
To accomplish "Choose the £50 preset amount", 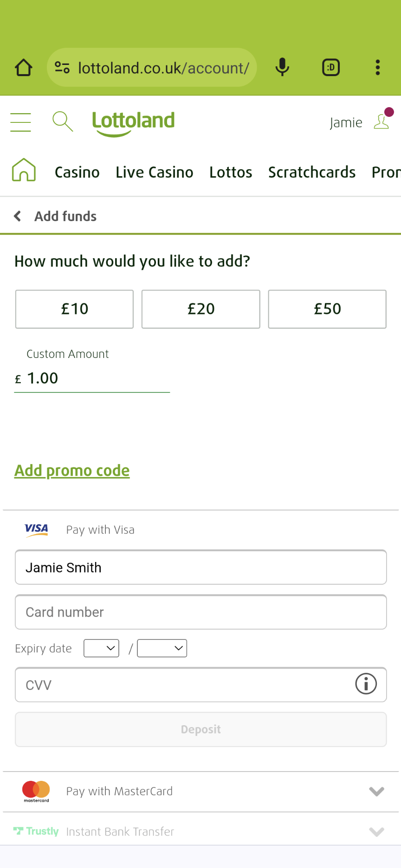I will (x=327, y=309).
